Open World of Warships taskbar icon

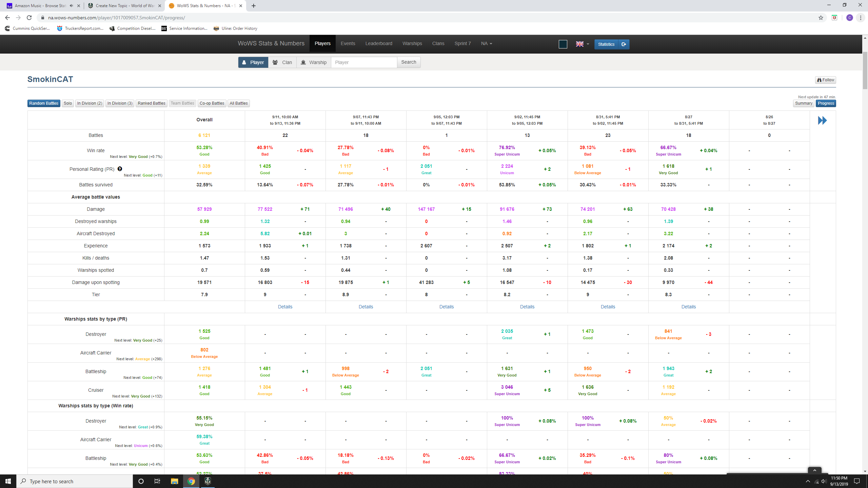tap(208, 481)
